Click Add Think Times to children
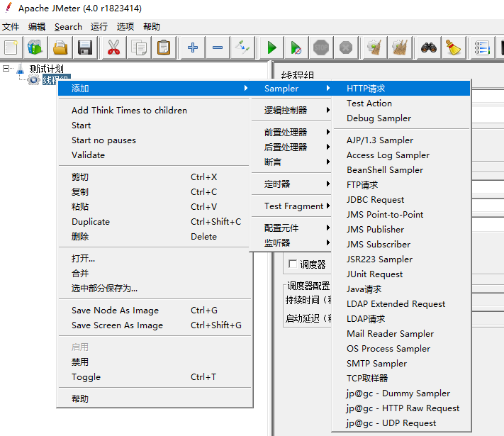Screen dimensions: 504x436 tap(154, 111)
